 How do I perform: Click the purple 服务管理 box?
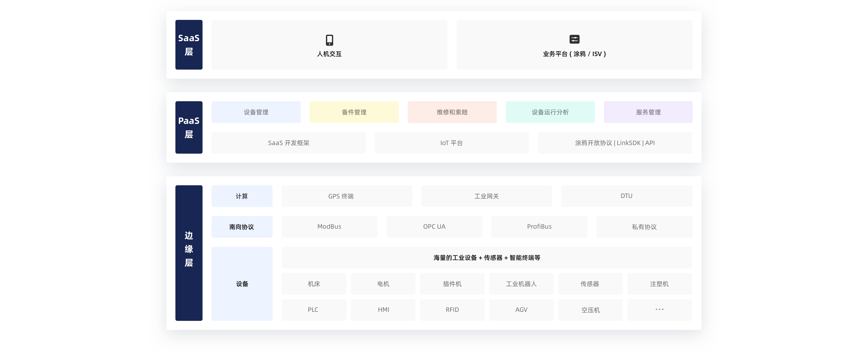click(648, 112)
